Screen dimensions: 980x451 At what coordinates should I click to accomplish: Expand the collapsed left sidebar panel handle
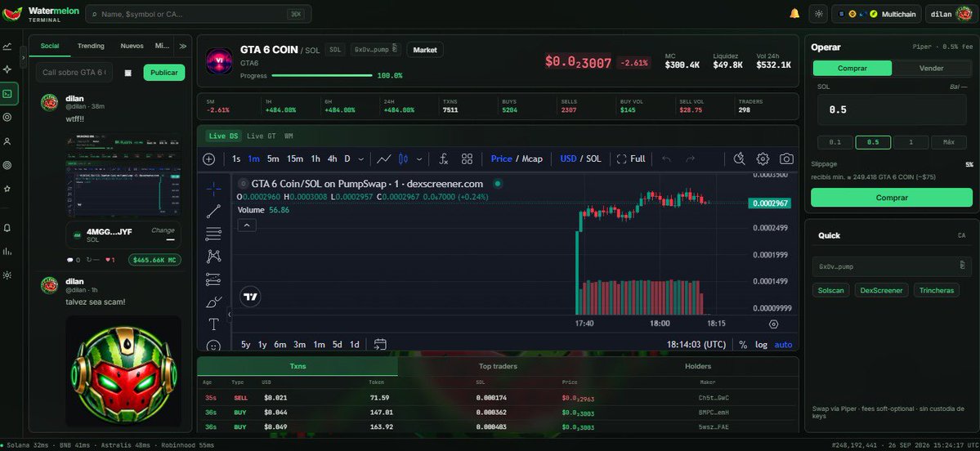click(24, 57)
